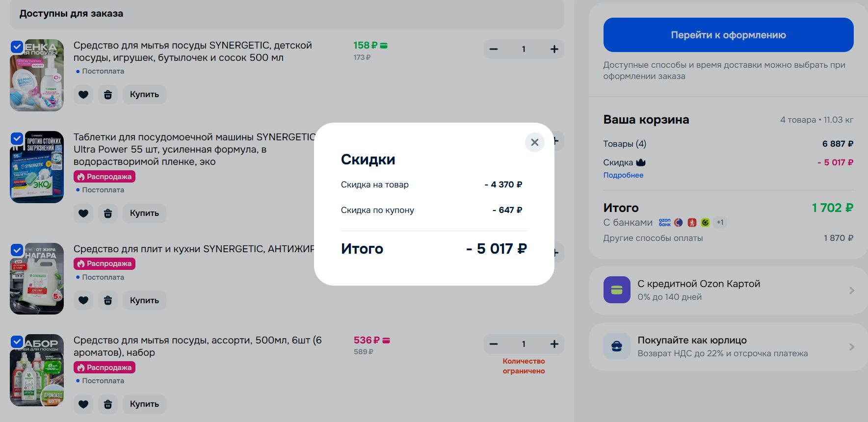The height and width of the screenshot is (422, 868).
Task: Favorite the 6-piece dish soap set
Action: point(83,404)
